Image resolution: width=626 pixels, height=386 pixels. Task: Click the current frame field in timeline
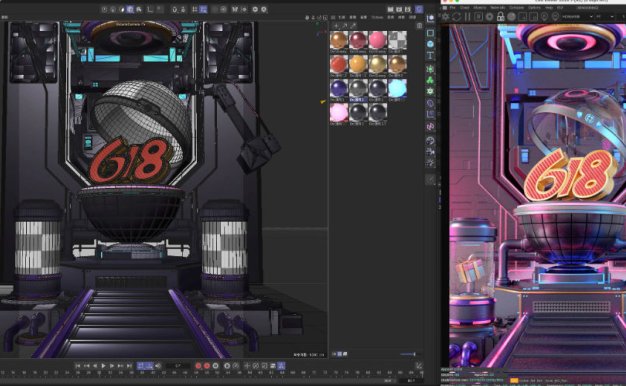(178, 366)
